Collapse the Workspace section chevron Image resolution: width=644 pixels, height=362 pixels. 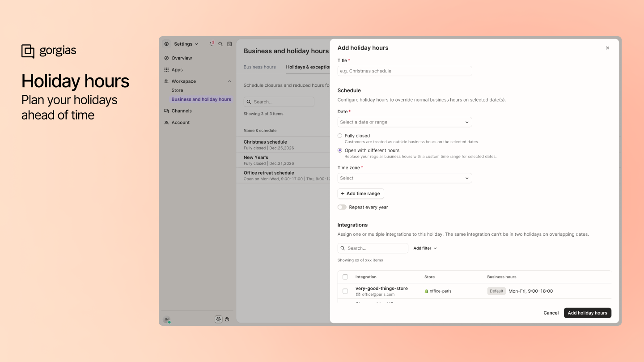[x=229, y=81]
